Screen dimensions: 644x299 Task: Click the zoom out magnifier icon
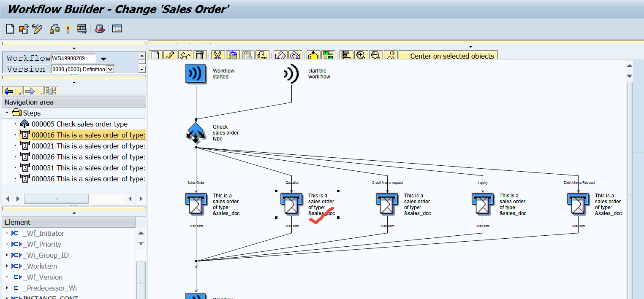[376, 56]
